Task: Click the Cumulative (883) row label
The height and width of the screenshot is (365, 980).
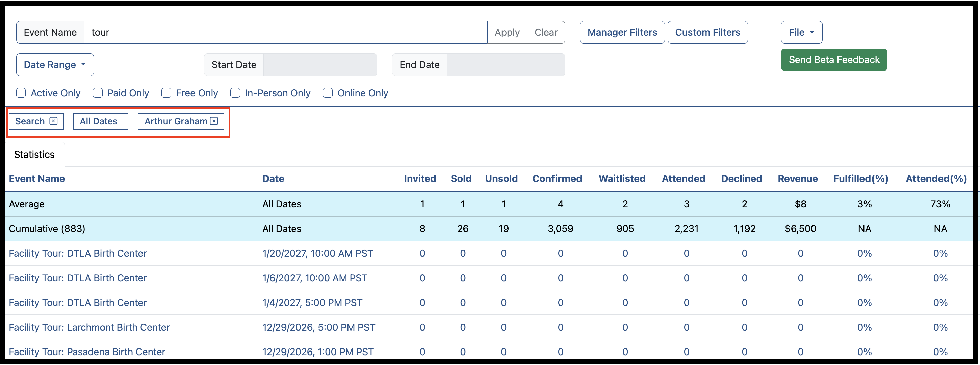Action: pos(47,228)
